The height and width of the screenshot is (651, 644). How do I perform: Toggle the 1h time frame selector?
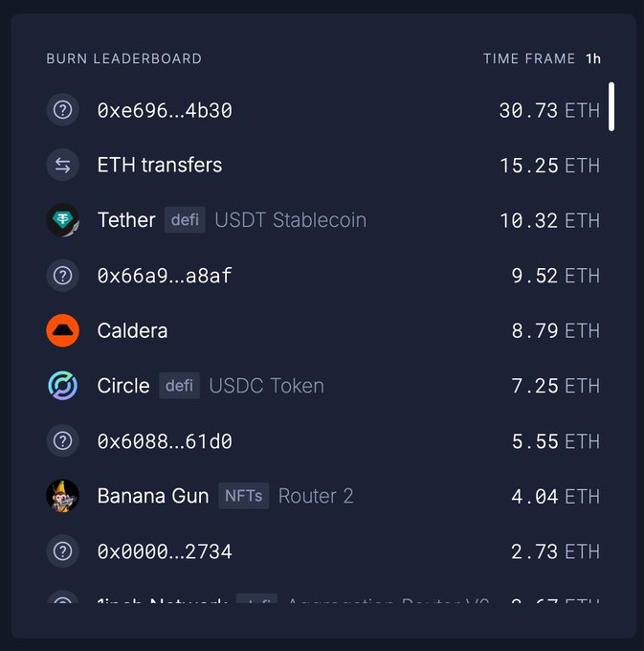pos(593,58)
